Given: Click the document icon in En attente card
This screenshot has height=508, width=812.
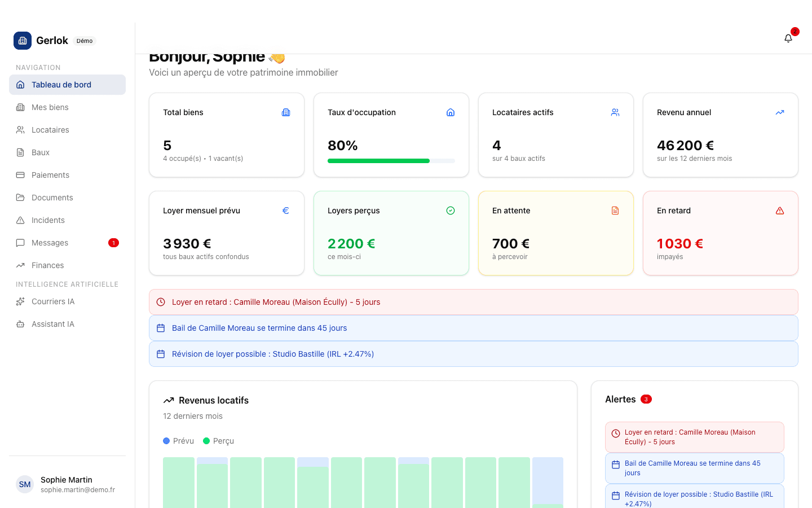Looking at the screenshot, I should (x=615, y=211).
